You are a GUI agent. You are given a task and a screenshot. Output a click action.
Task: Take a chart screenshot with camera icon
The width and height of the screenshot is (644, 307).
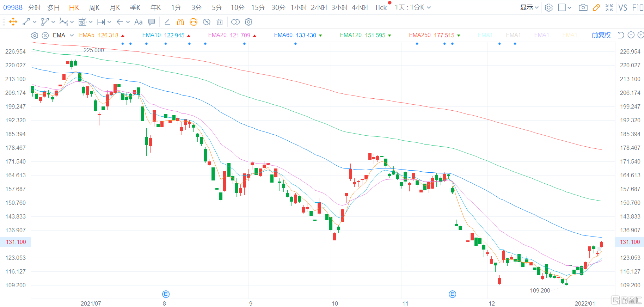583,7
